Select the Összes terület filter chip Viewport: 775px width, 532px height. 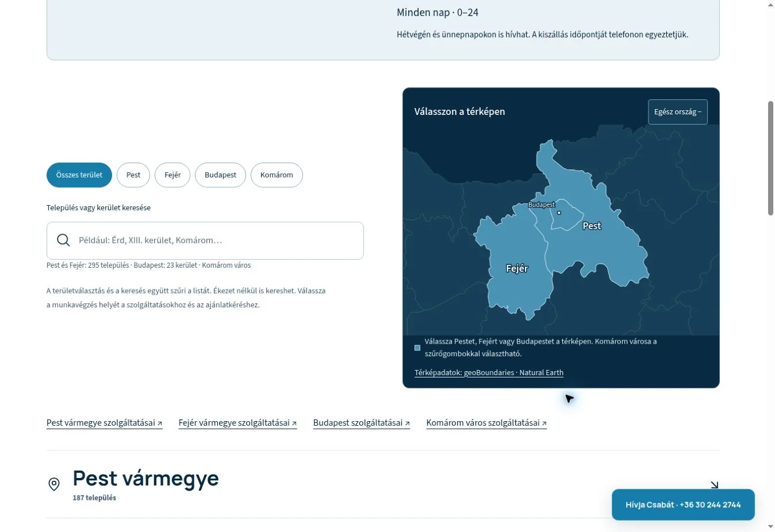(79, 175)
